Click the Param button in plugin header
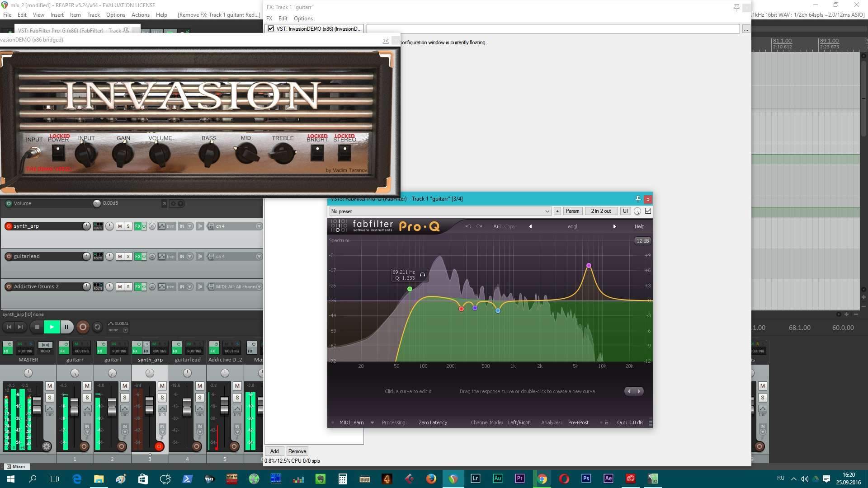 (x=572, y=211)
